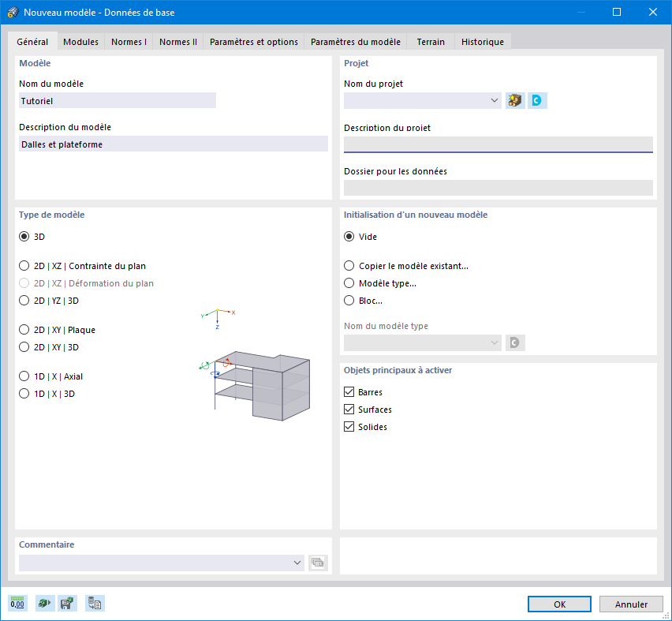Click the Description du projet field
The height and width of the screenshot is (621, 672).
click(498, 144)
